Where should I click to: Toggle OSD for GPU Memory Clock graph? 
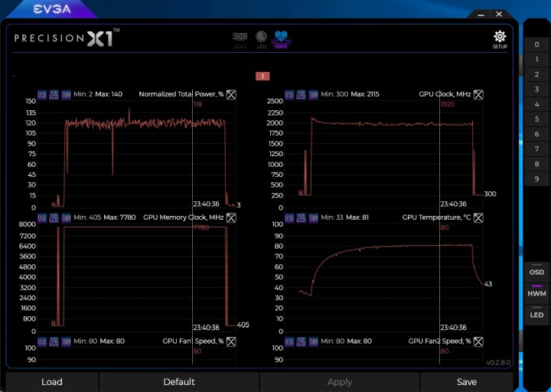[42, 218]
